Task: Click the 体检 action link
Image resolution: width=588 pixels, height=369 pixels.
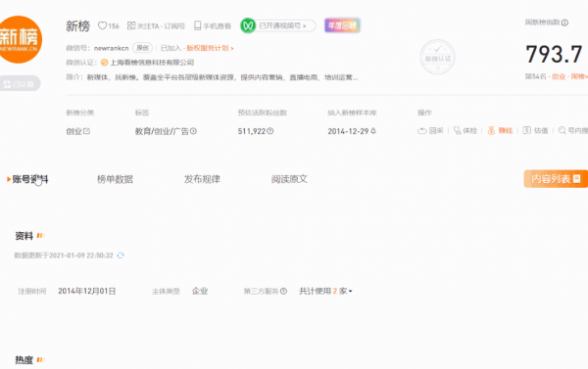Action: (469, 131)
